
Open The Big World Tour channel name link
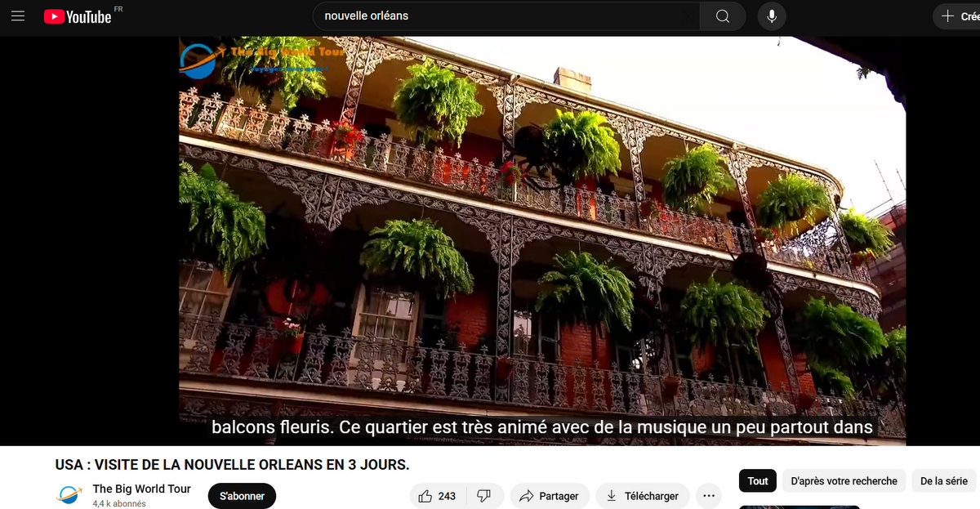141,489
